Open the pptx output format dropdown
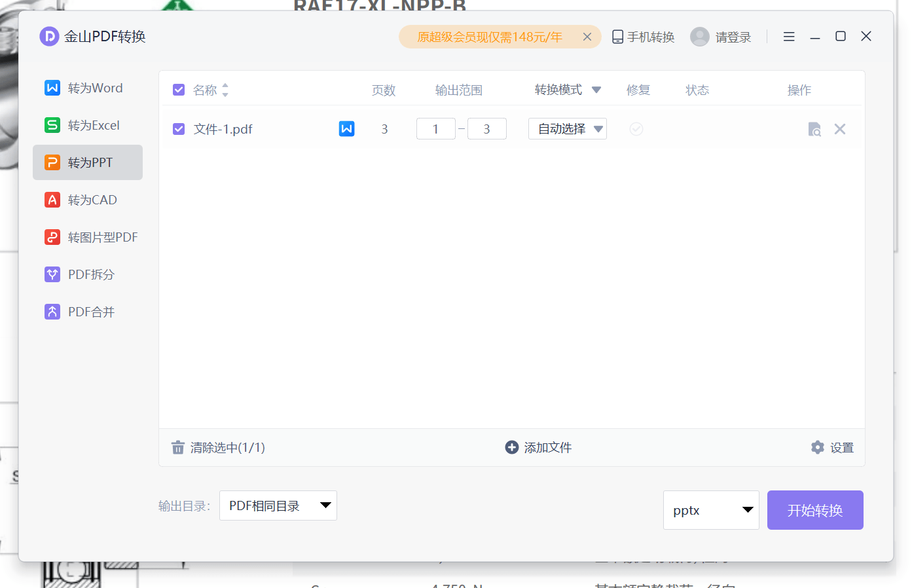Image resolution: width=912 pixels, height=588 pixels. (x=711, y=510)
